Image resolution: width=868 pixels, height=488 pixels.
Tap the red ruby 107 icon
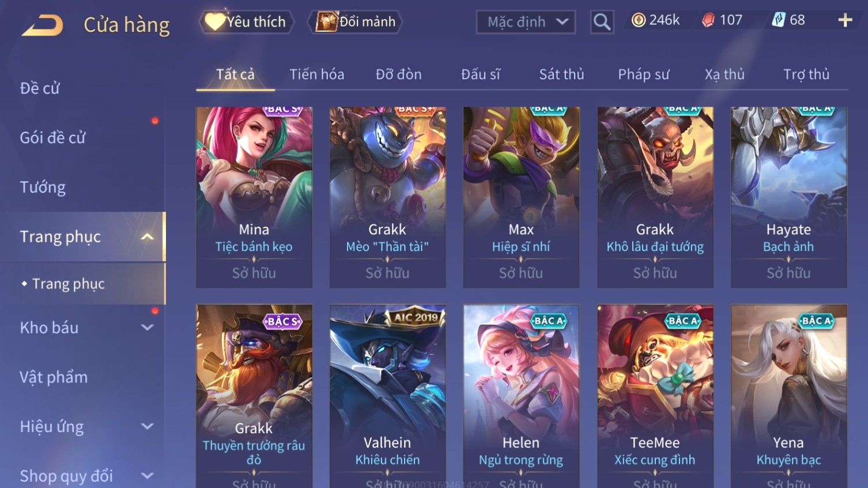pyautogui.click(x=708, y=20)
